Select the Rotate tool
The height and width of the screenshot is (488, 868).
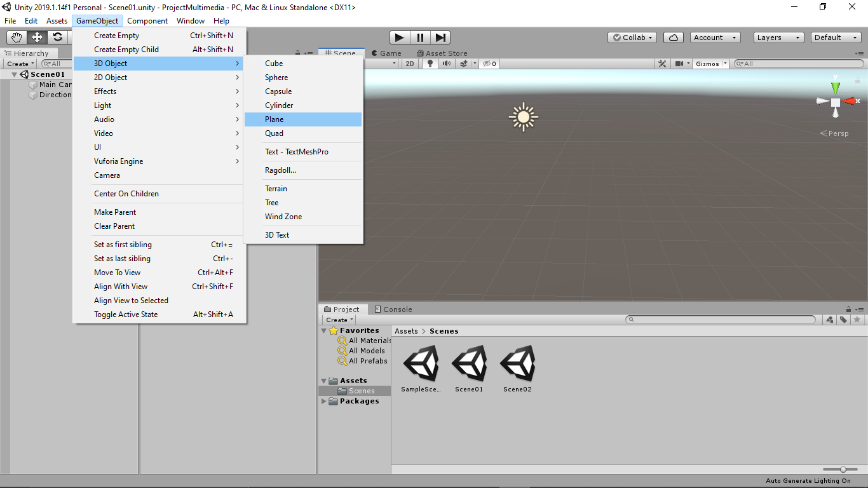pyautogui.click(x=58, y=37)
